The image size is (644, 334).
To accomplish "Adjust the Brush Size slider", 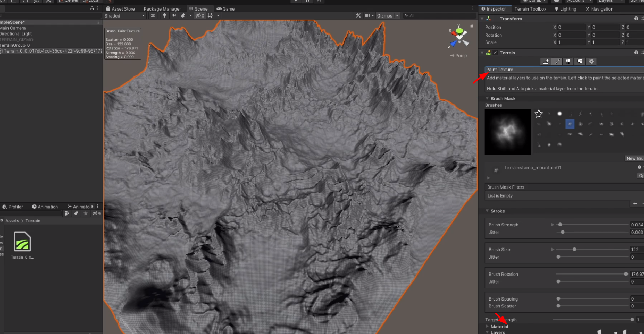I will click(592, 249).
